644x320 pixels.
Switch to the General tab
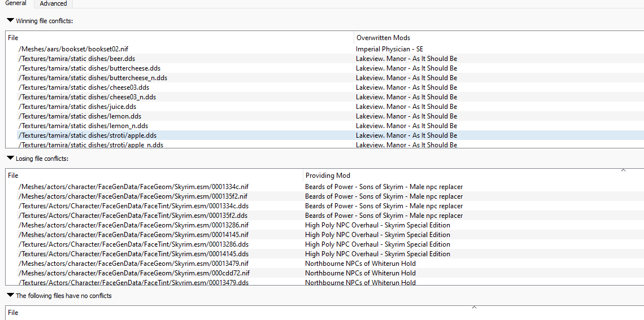click(x=16, y=3)
